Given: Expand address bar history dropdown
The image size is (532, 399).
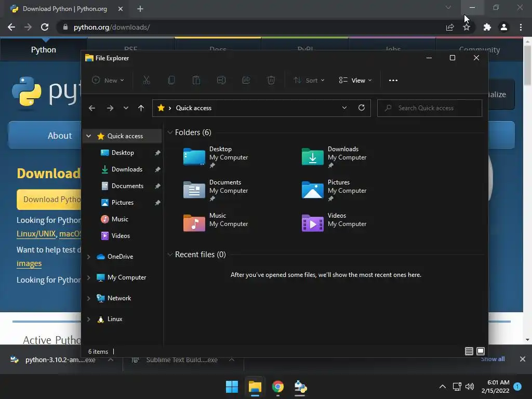Looking at the screenshot, I should click(344, 108).
